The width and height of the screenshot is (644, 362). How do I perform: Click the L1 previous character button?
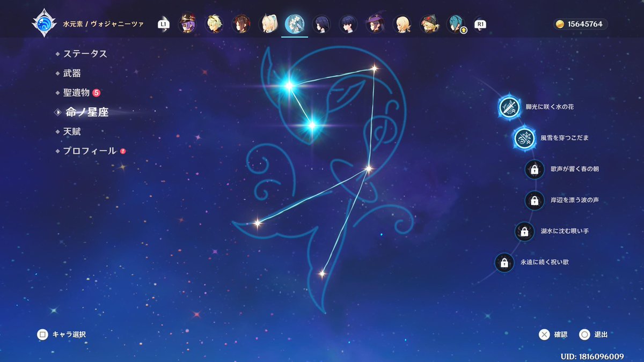pos(163,24)
